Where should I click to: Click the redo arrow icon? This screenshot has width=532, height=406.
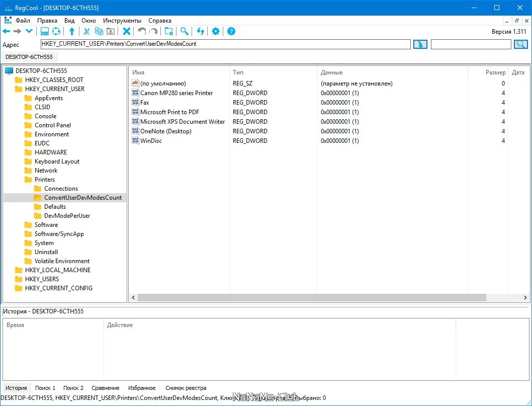point(154,31)
